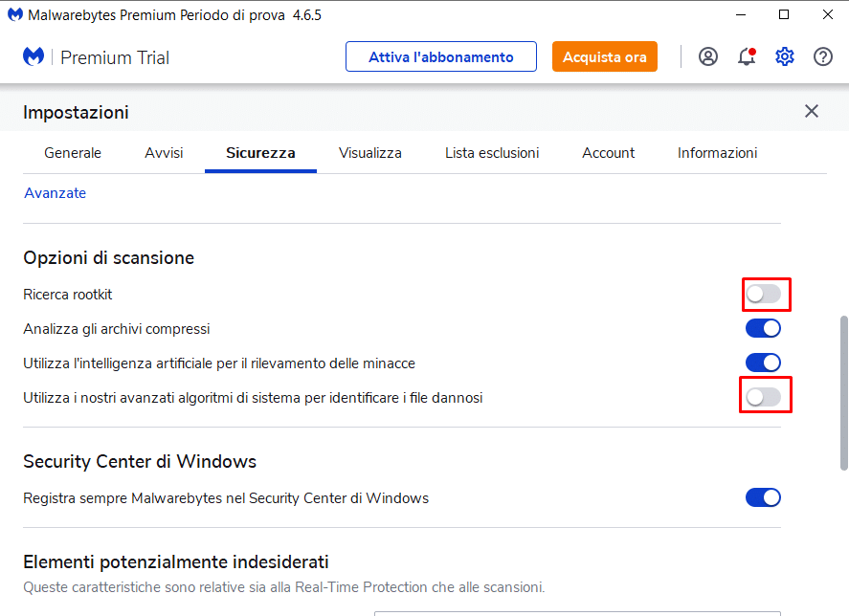849x616 pixels.
Task: Select the Sicurezza tab
Action: [x=260, y=153]
